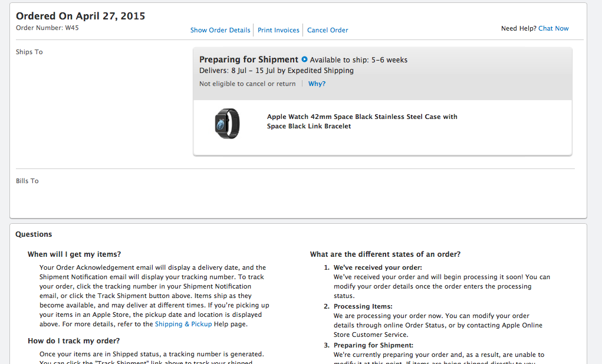Open the Print Invoices link

278,30
